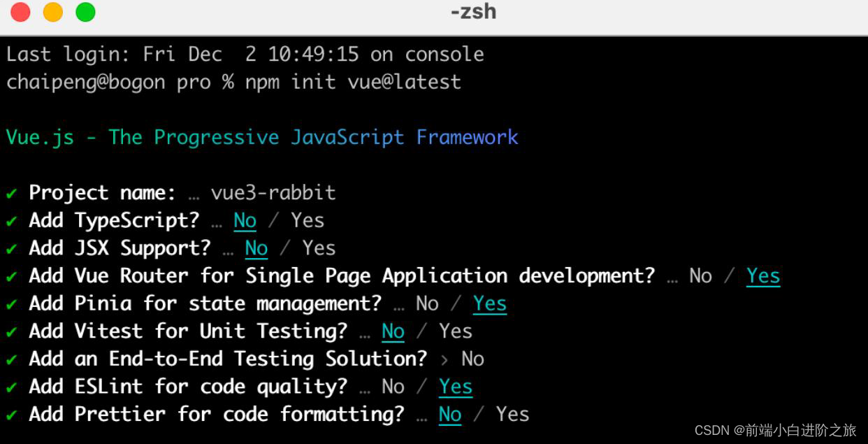The image size is (868, 444).
Task: Select underlined No for Prettier code formatting
Action: [x=450, y=415]
